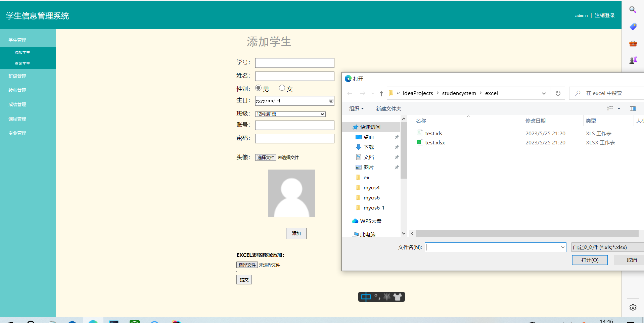Select 快速访问 in the navigation pane
This screenshot has width=644, height=323.
point(371,127)
